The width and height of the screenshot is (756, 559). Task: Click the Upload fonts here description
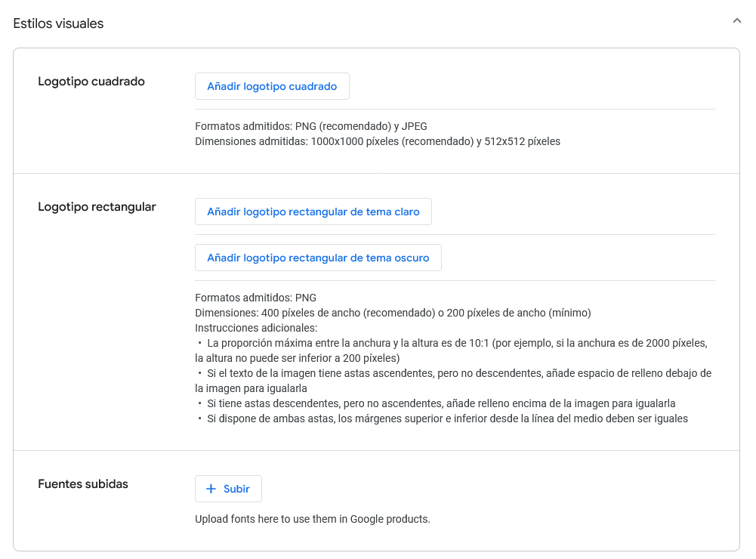(312, 519)
